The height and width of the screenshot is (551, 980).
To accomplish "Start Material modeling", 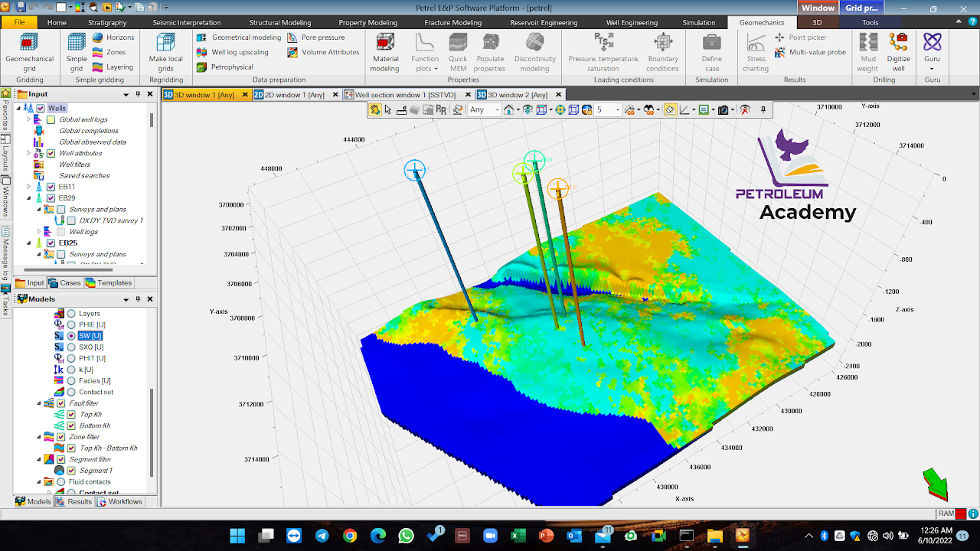I will point(385,52).
